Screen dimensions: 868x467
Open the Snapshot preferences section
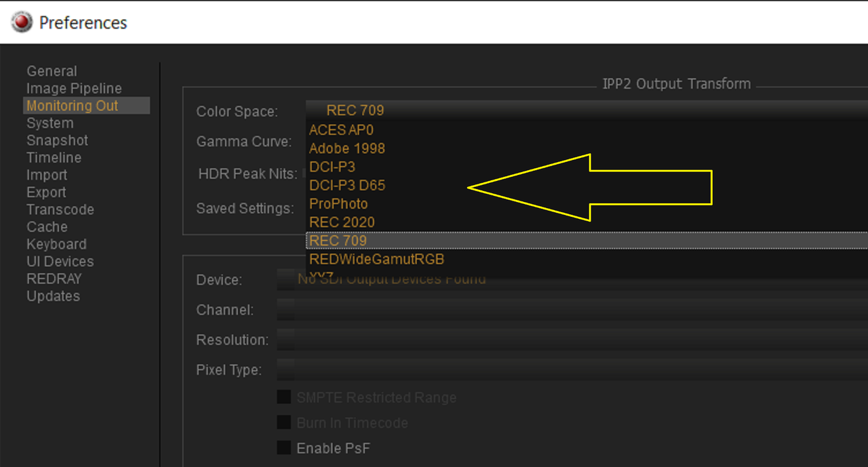57,140
